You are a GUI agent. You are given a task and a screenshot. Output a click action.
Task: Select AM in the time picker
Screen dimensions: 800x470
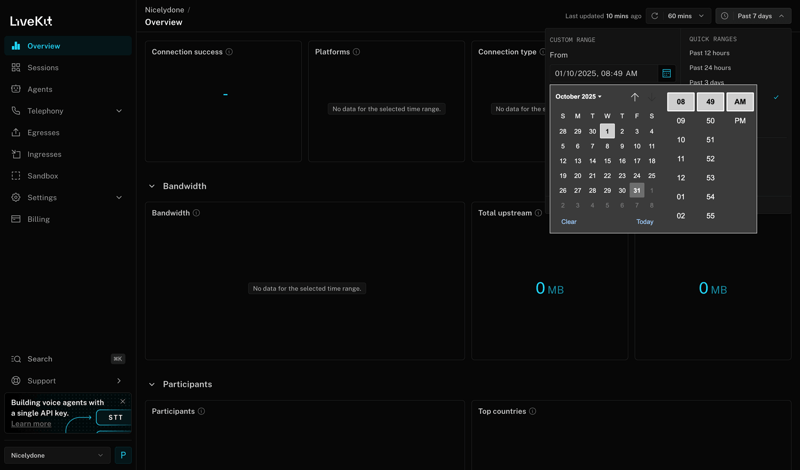(740, 102)
